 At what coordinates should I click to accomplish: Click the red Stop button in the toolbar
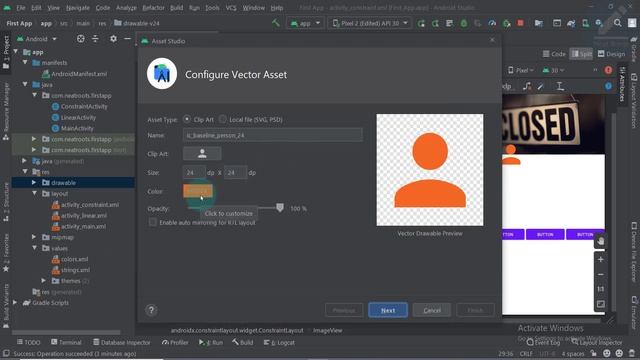point(520,23)
